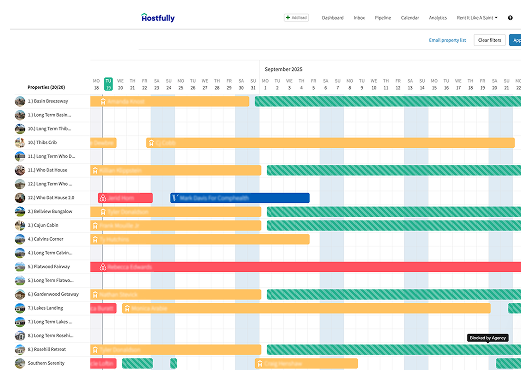This screenshot has width=531, height=380.
Task: Open the Craig Henshaw booking bar
Action: (x=306, y=363)
